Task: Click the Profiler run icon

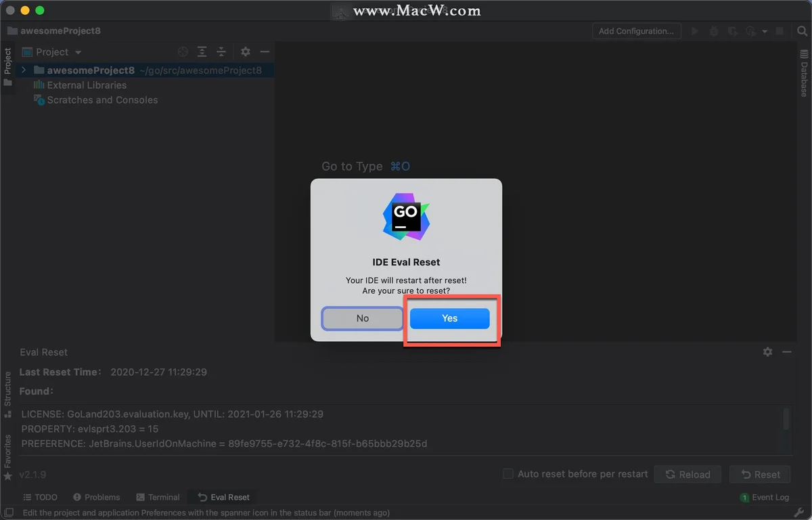Action: (750, 31)
